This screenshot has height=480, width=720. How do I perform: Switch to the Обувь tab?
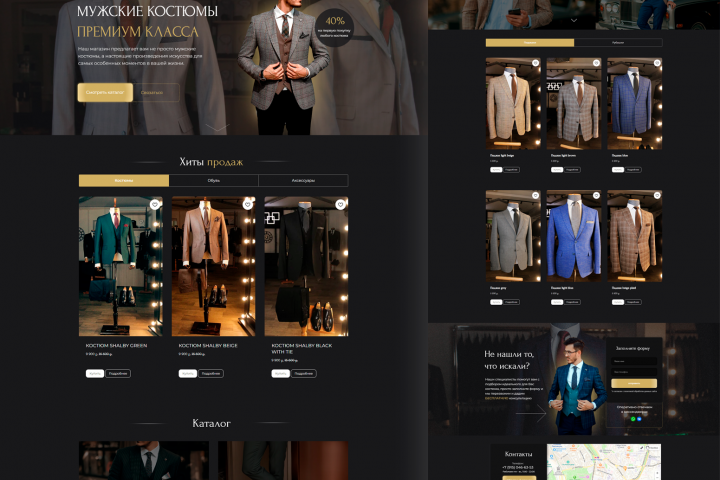214,181
